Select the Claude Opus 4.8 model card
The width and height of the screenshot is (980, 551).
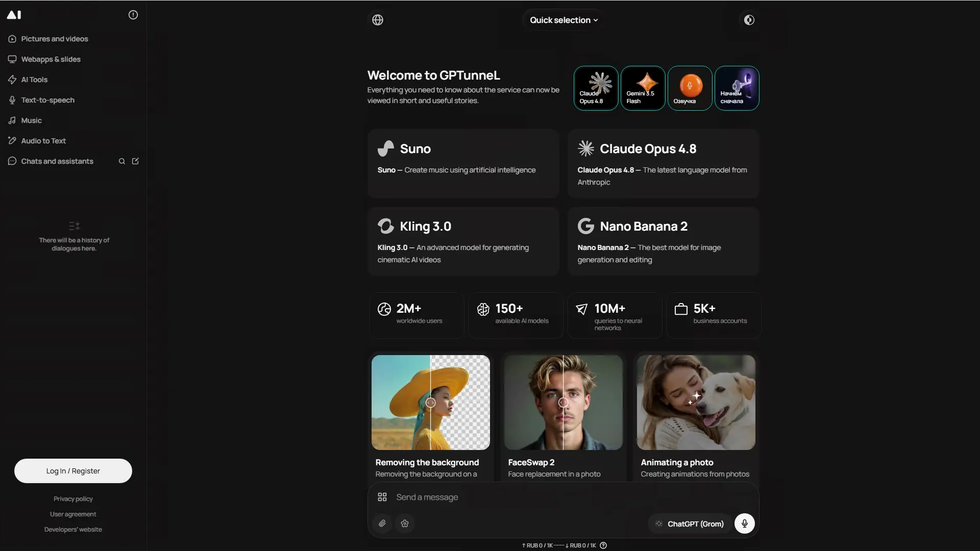[664, 163]
